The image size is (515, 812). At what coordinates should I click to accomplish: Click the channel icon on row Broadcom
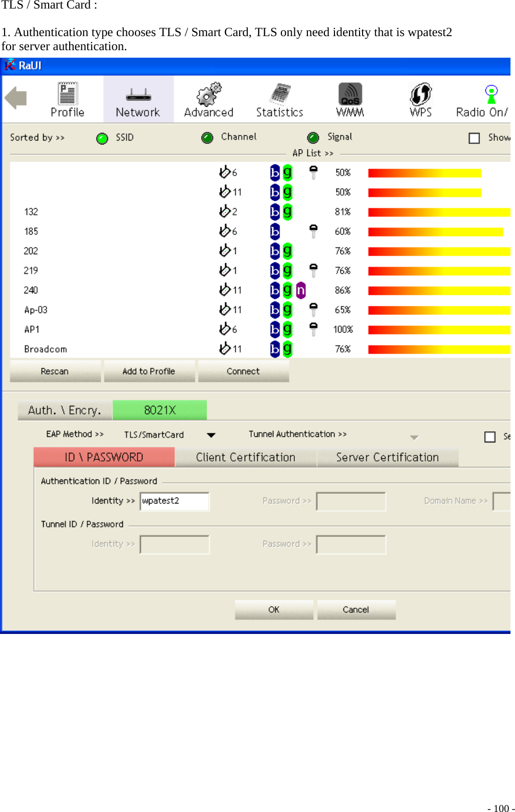(225, 348)
